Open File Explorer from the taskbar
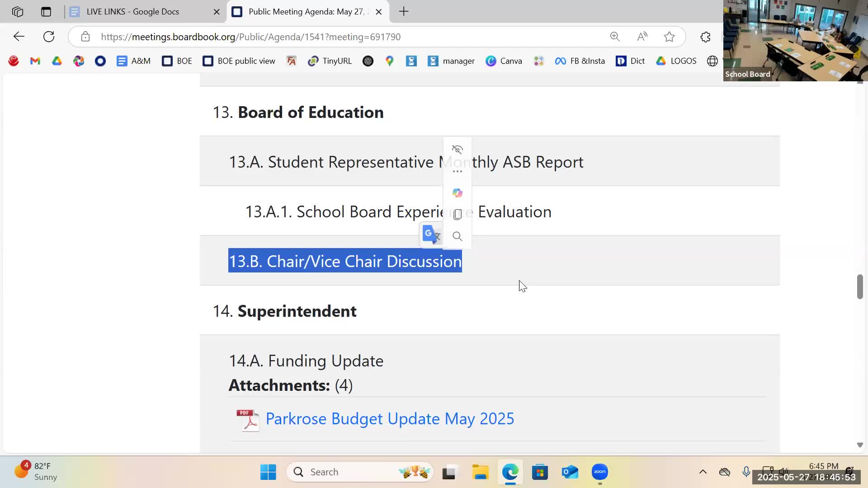Image resolution: width=868 pixels, height=488 pixels. tap(480, 472)
